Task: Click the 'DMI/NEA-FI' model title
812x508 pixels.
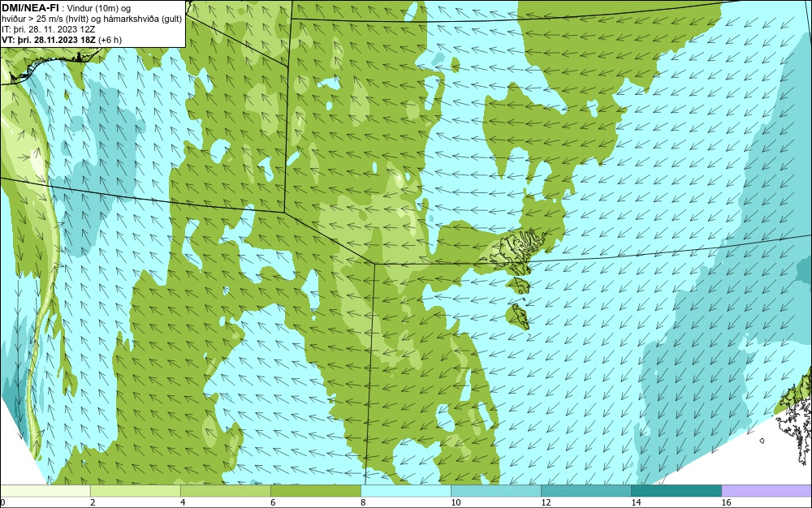Action: coord(31,8)
